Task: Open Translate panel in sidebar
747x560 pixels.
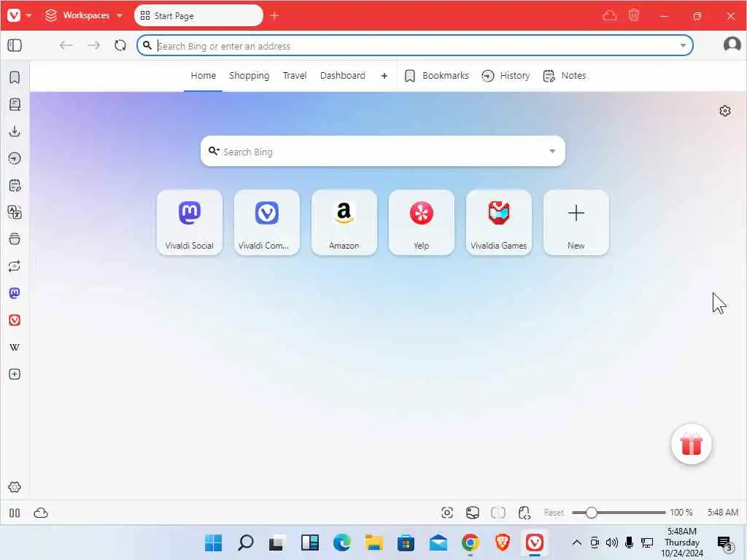Action: (x=15, y=212)
